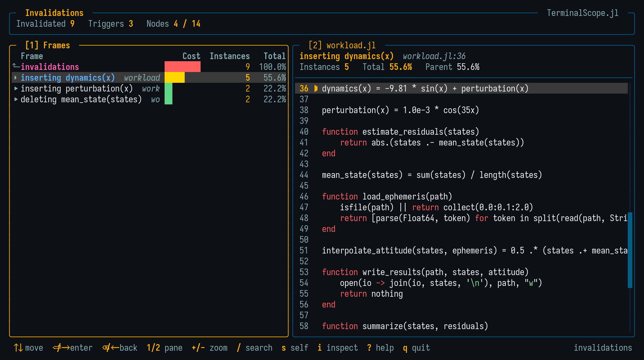Click the Triggers 3 stat
Image resolution: width=644 pixels, height=360 pixels.
click(111, 24)
